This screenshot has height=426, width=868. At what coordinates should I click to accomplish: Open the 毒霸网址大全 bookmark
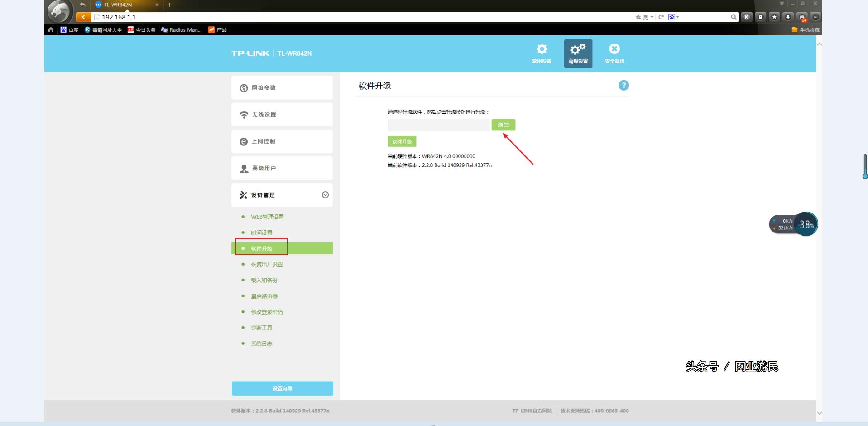point(103,30)
